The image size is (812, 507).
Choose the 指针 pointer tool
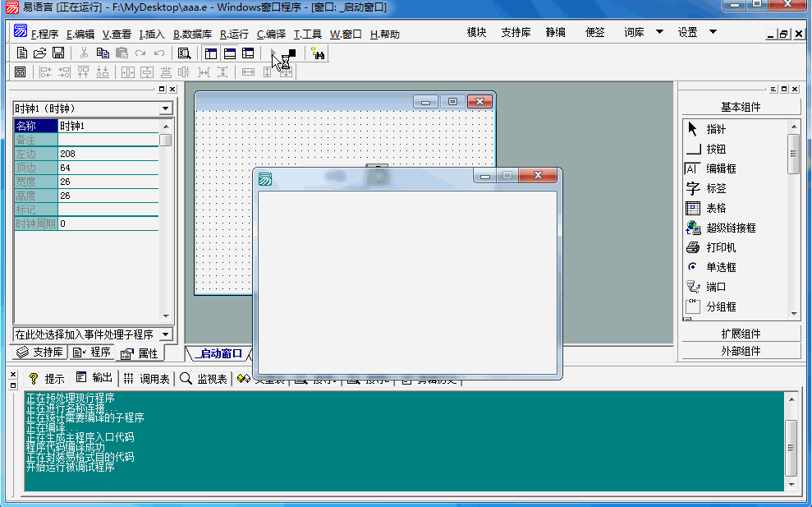click(716, 129)
